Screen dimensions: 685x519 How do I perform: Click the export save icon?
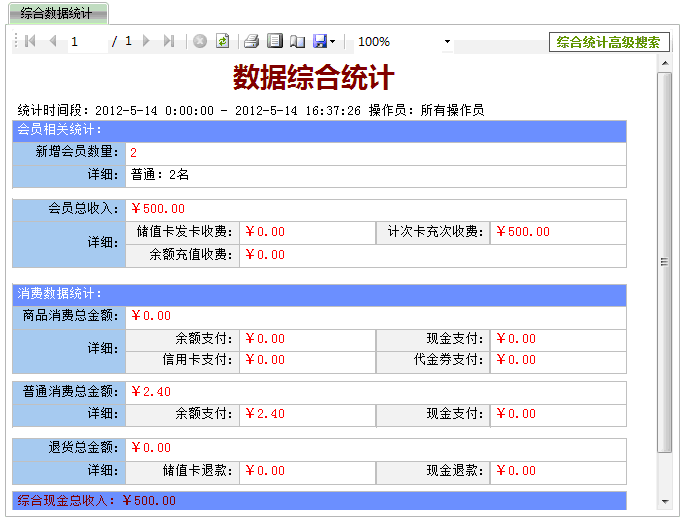tap(319, 42)
